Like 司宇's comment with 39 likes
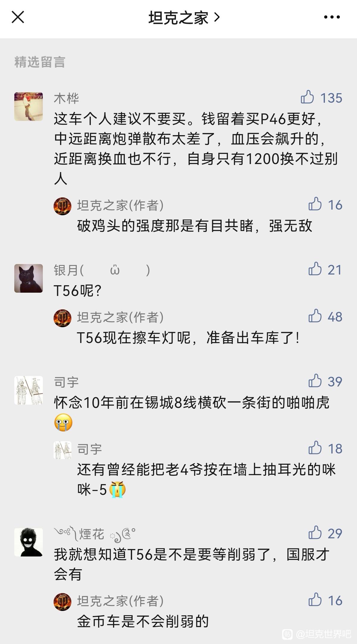This screenshot has width=357, height=644. pyautogui.click(x=315, y=381)
